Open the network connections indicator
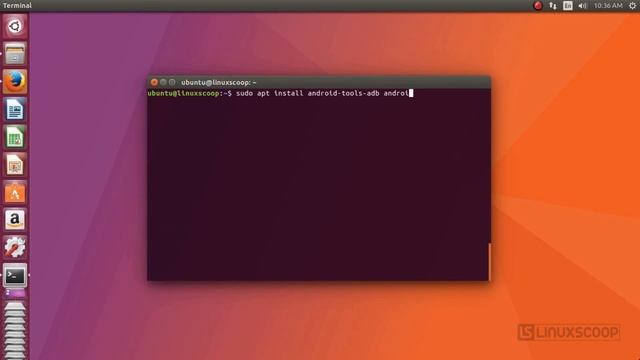This screenshot has height=360, width=640. pyautogui.click(x=553, y=5)
